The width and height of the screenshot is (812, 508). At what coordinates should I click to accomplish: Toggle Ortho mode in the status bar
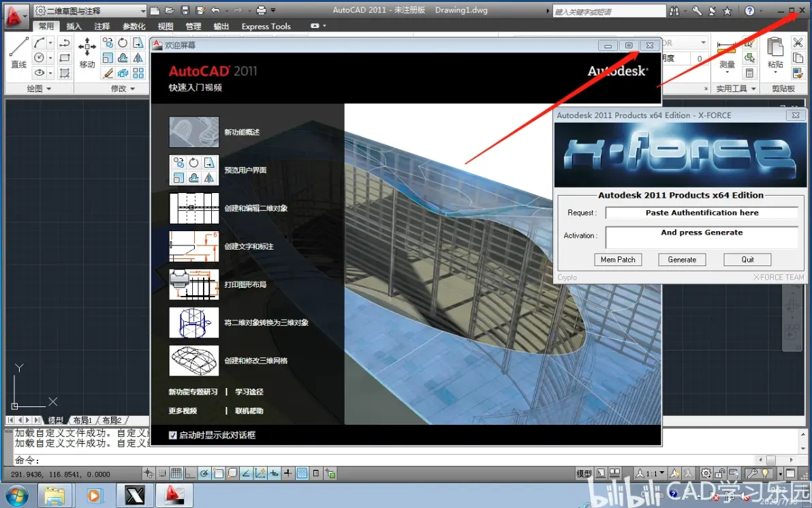click(190, 473)
